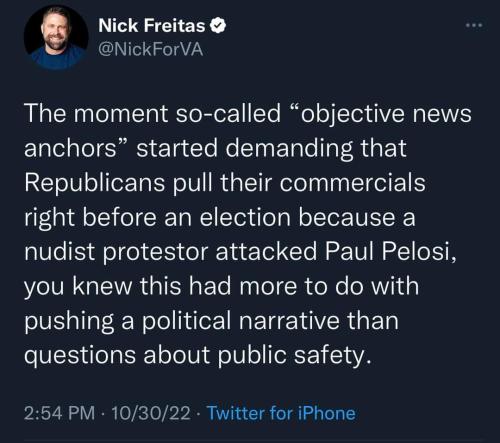Click the 10/30/22 date
The width and height of the screenshot is (500, 443).
(x=151, y=413)
